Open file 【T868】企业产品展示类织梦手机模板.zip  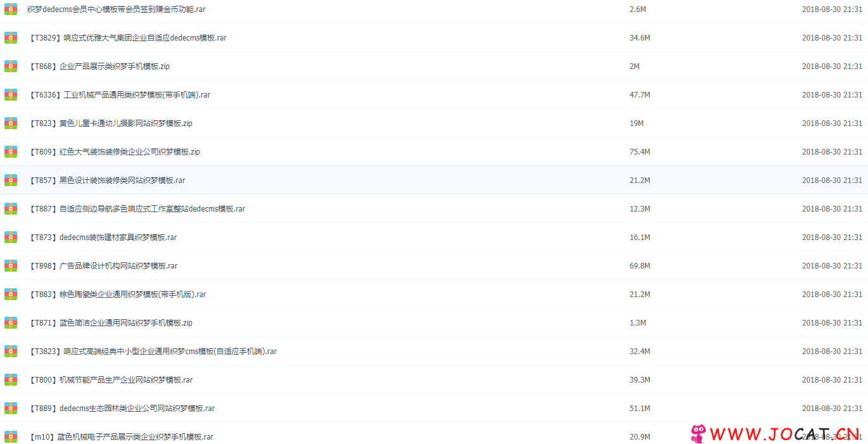[x=99, y=67]
